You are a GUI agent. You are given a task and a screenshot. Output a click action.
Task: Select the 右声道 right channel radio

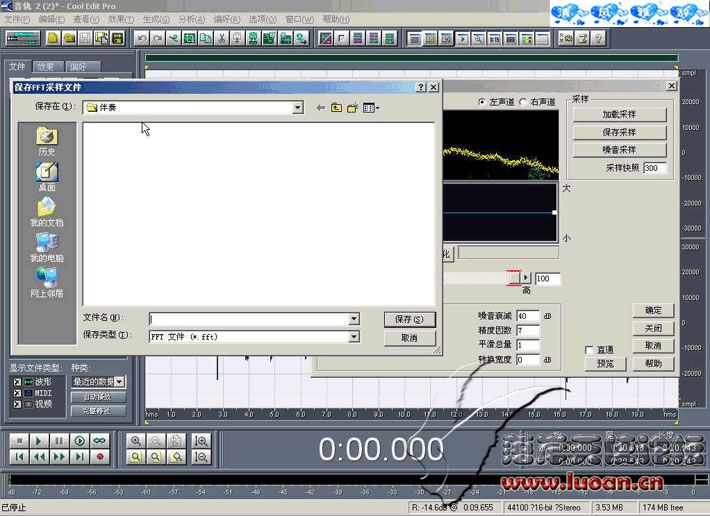[523, 102]
